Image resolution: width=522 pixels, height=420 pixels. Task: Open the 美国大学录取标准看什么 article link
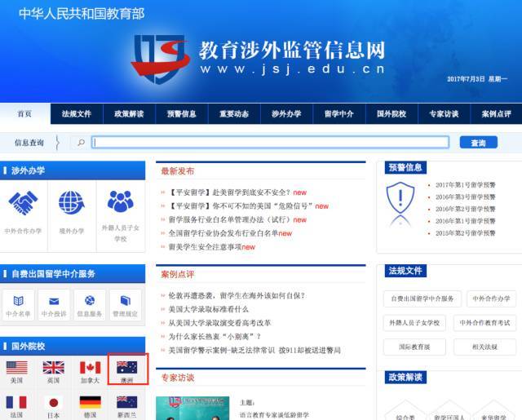pyautogui.click(x=208, y=309)
